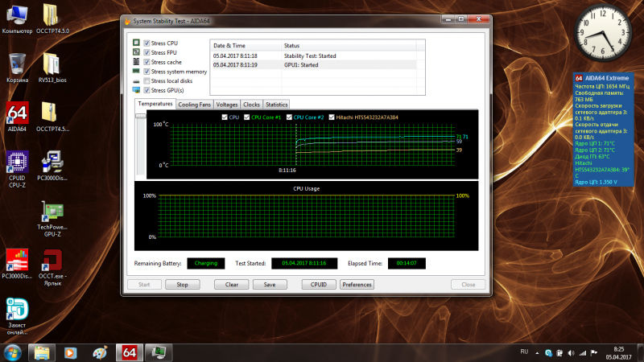
Task: Hide the CPU Core #1 graph line
Action: (247, 117)
